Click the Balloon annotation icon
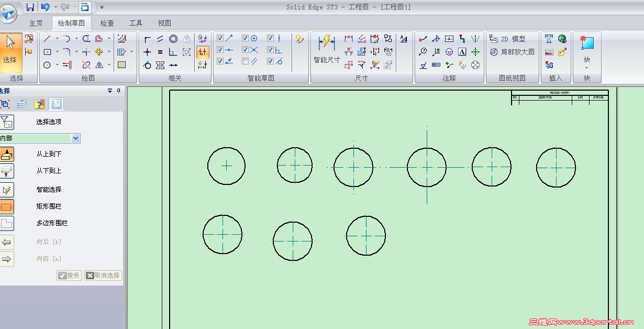Screen dimensions: 644x329 [423, 51]
